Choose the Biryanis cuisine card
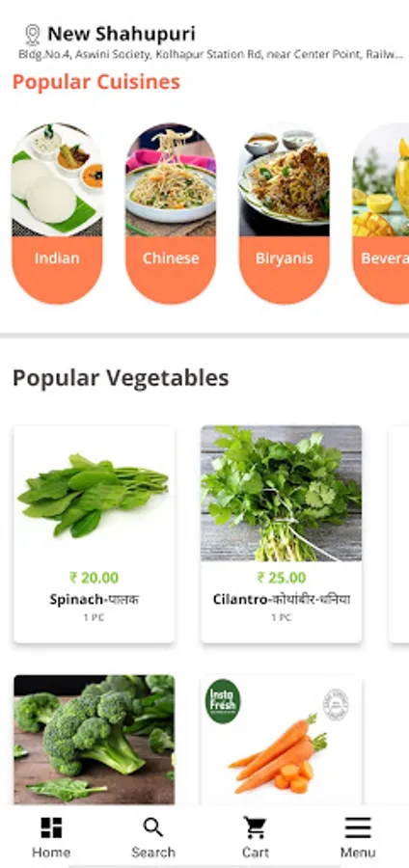The height and width of the screenshot is (868, 409). click(x=284, y=213)
